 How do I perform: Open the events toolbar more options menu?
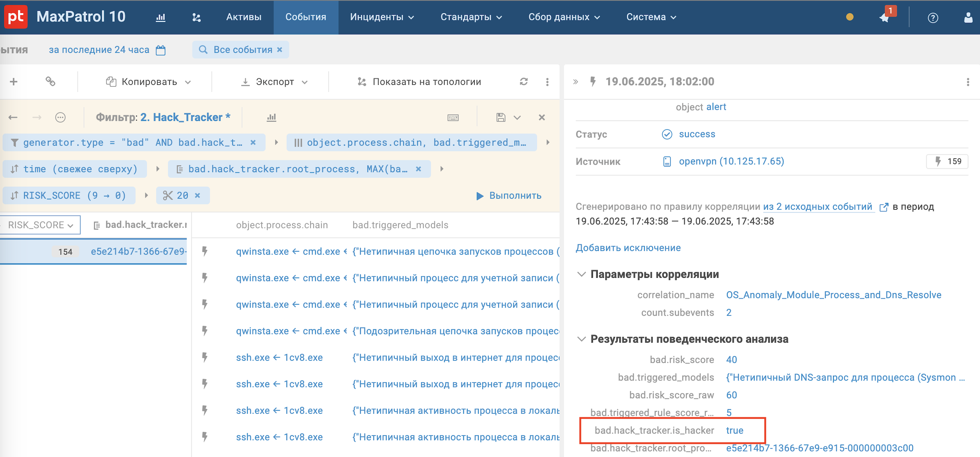coord(547,82)
